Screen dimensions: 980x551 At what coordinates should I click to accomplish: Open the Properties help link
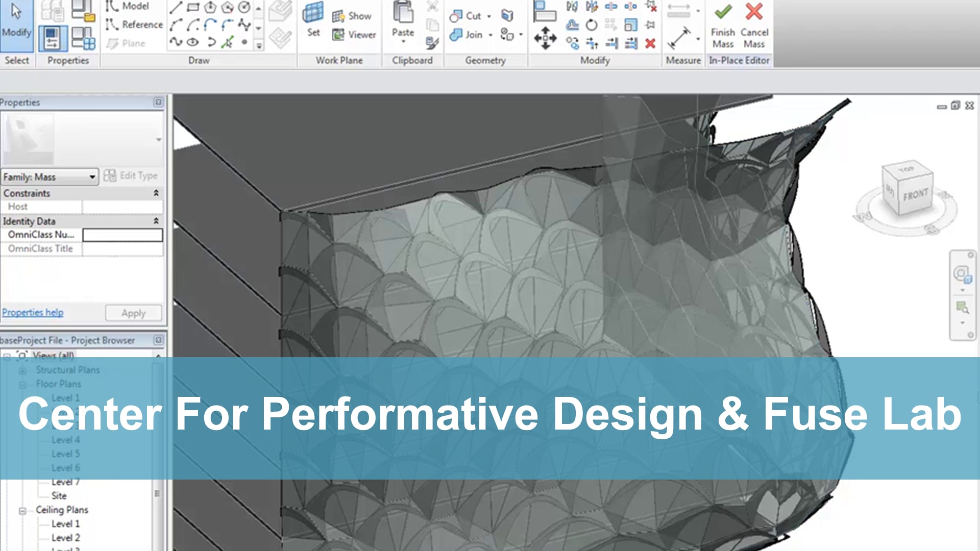[x=33, y=312]
